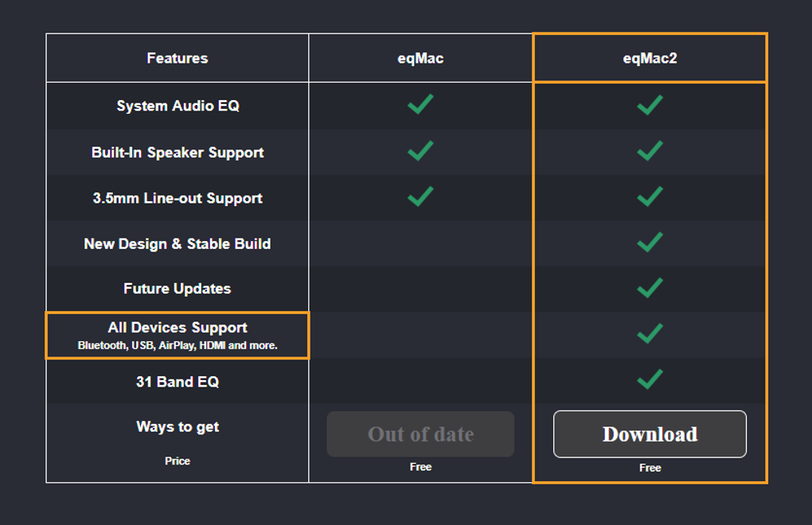Click the Free price under the Download button
The height and width of the screenshot is (525, 812).
click(650, 468)
